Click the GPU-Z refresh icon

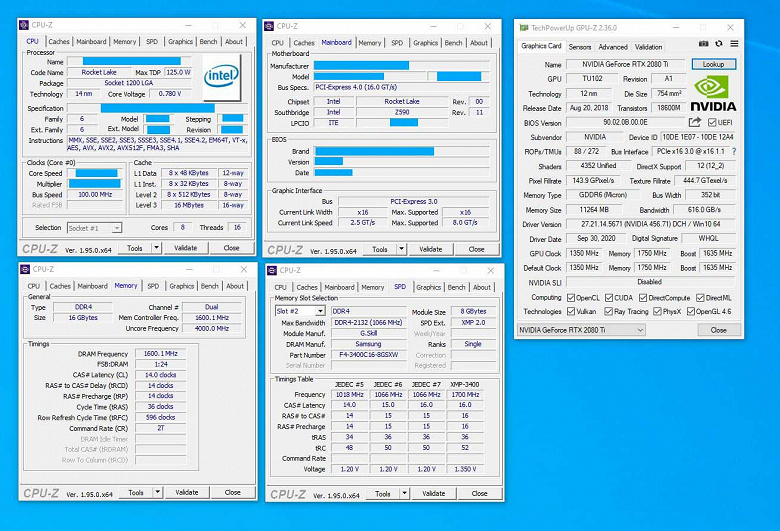pyautogui.click(x=719, y=44)
